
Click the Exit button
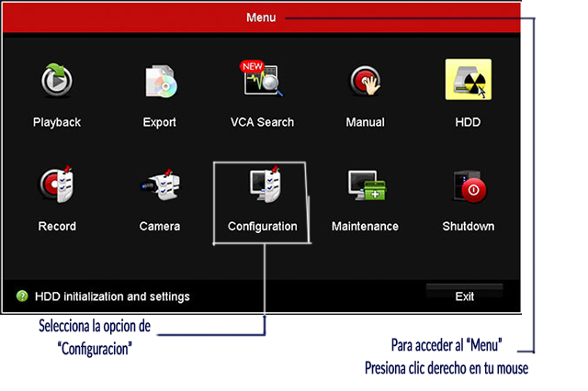click(x=464, y=296)
